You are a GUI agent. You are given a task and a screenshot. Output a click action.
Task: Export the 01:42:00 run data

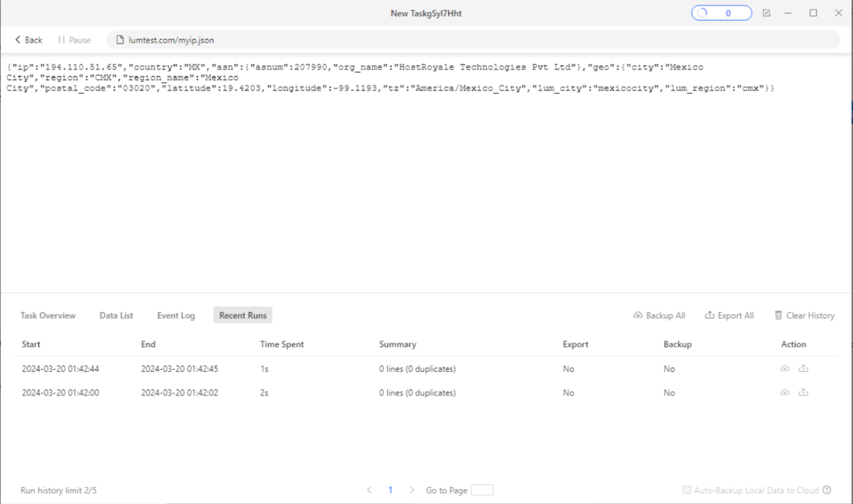(x=803, y=392)
